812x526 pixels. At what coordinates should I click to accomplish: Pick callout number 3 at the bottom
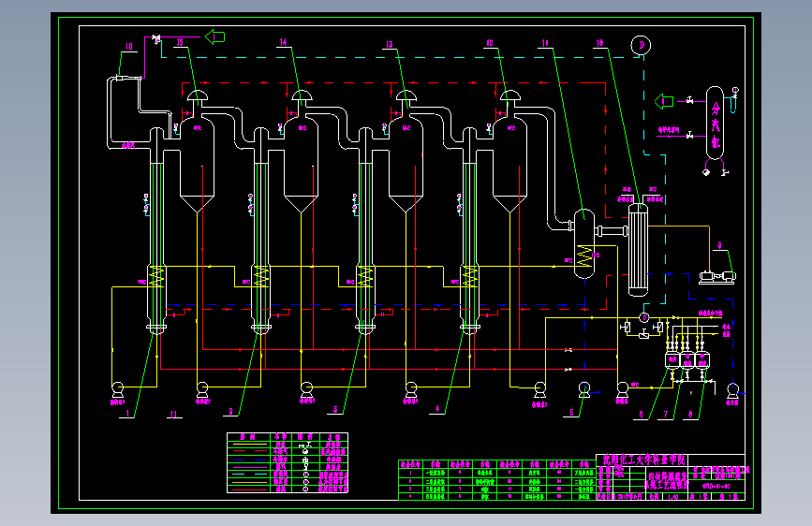(x=335, y=410)
